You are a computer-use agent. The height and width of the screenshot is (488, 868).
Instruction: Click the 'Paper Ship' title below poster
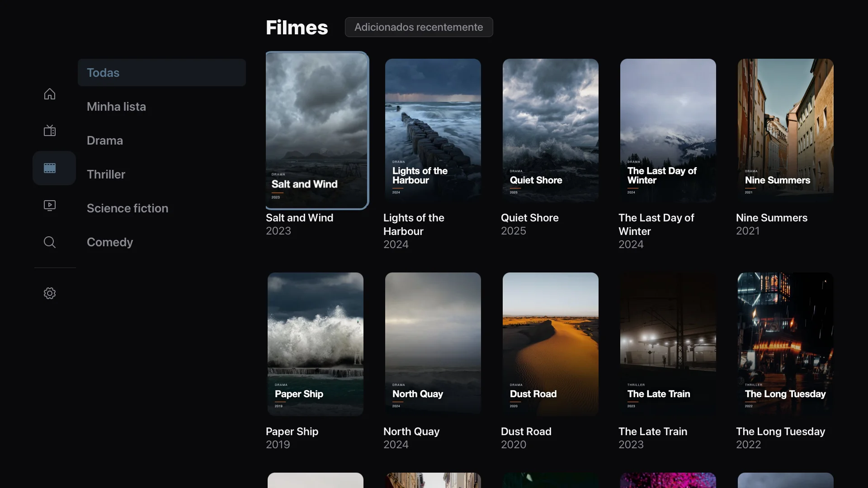click(x=292, y=432)
